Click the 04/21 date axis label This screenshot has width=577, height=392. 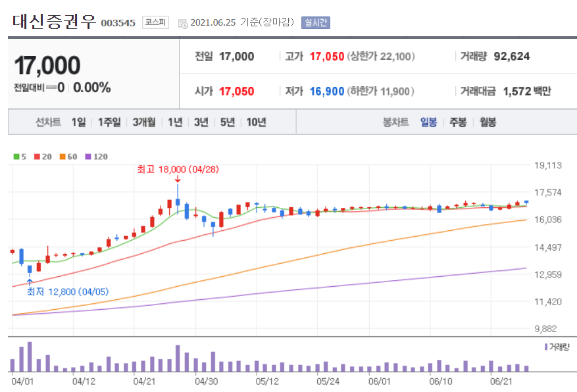pos(144,381)
